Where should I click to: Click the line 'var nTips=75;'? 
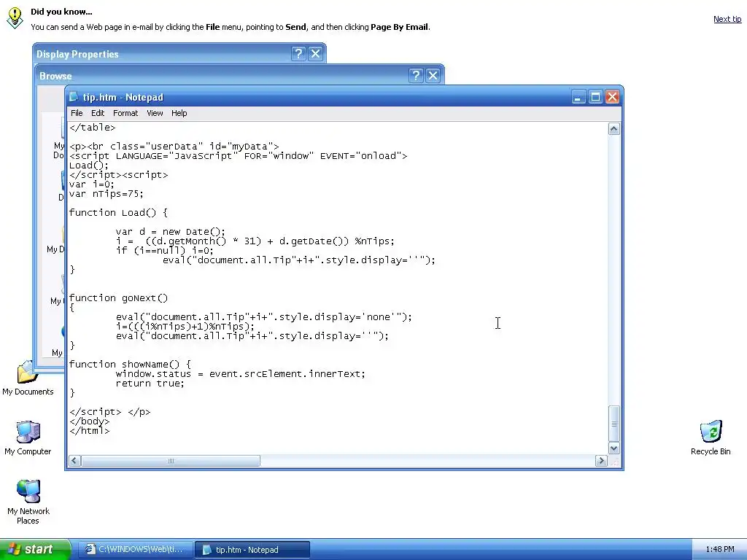pos(106,194)
